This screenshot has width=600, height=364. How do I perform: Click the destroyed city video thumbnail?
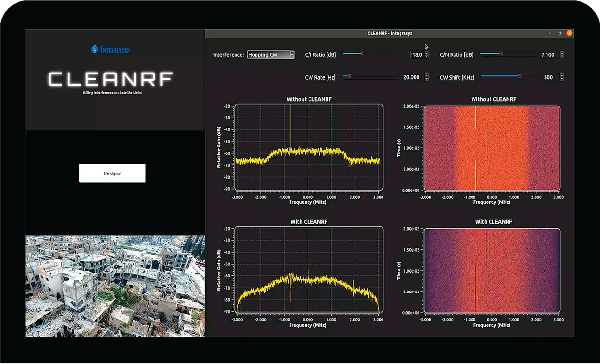click(115, 286)
